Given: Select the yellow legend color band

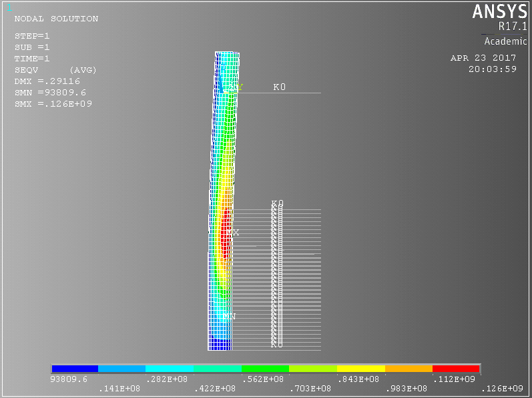Looking at the screenshot, I should (x=361, y=369).
